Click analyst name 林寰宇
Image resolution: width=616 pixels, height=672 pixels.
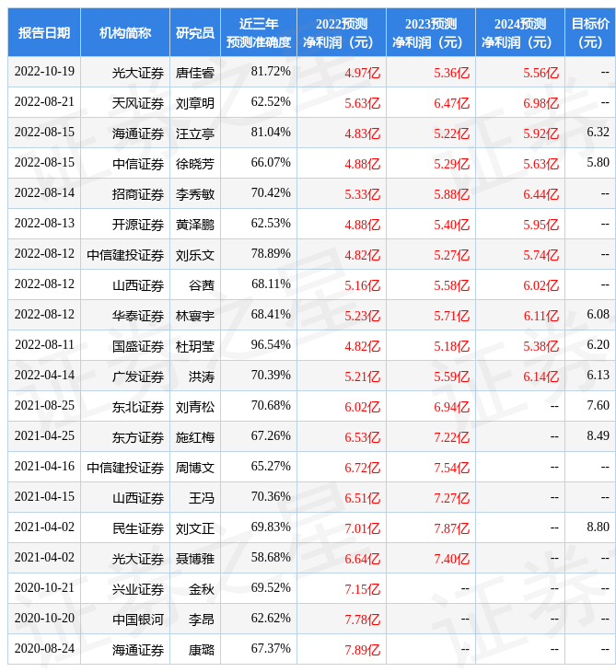[x=195, y=316]
